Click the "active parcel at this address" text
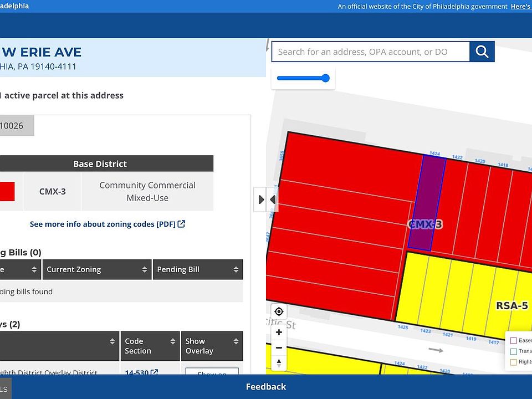The width and height of the screenshot is (532, 399). pyautogui.click(x=64, y=95)
